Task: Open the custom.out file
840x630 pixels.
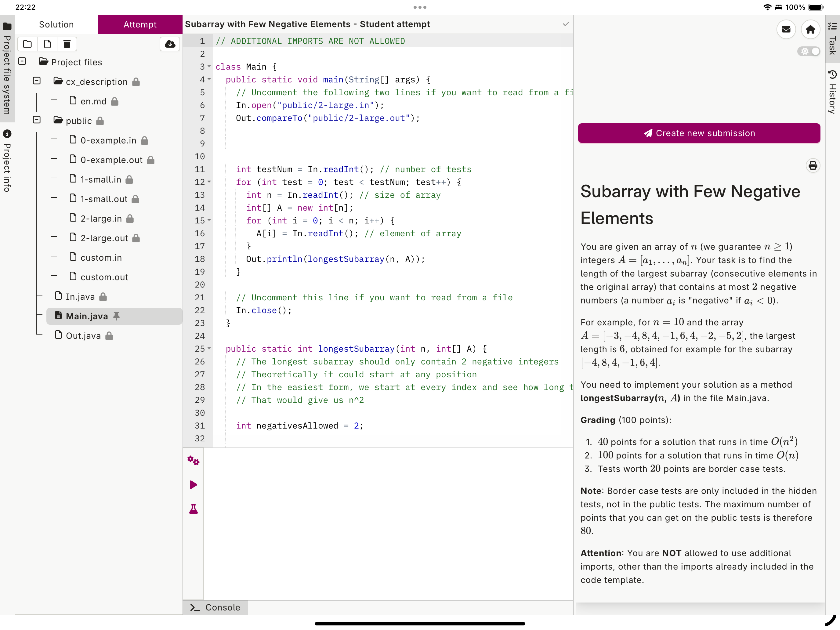Action: click(x=104, y=277)
